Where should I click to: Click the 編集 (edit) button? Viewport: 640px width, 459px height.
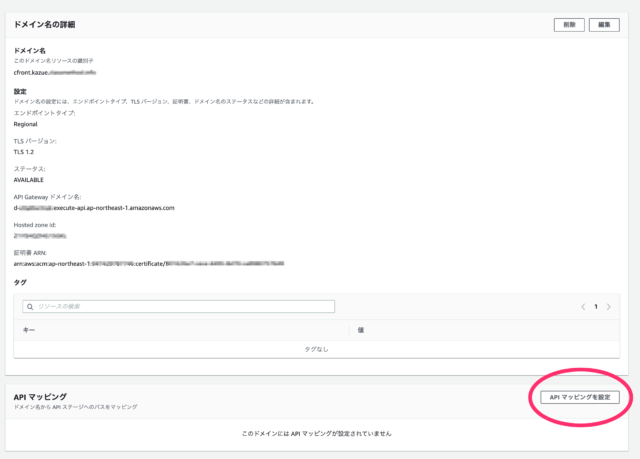pos(604,25)
